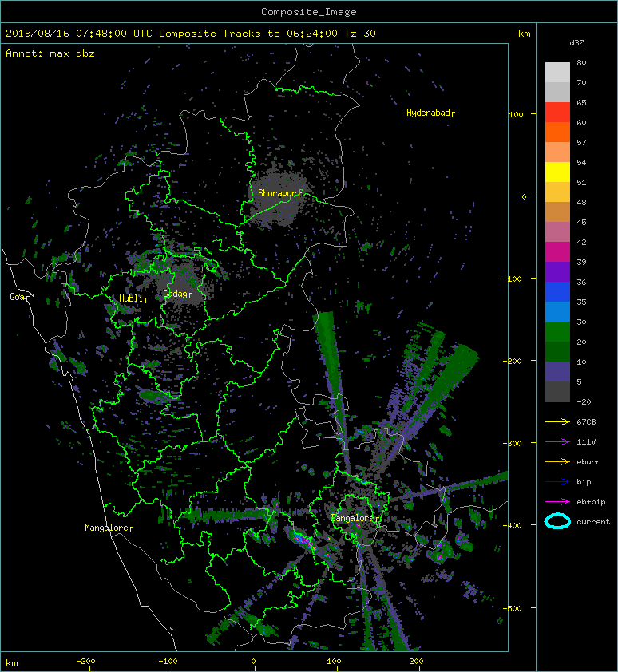Screen dimensions: 618x672
Task: Click the gray radar clutter disc near Gadag
Action: coord(180,285)
